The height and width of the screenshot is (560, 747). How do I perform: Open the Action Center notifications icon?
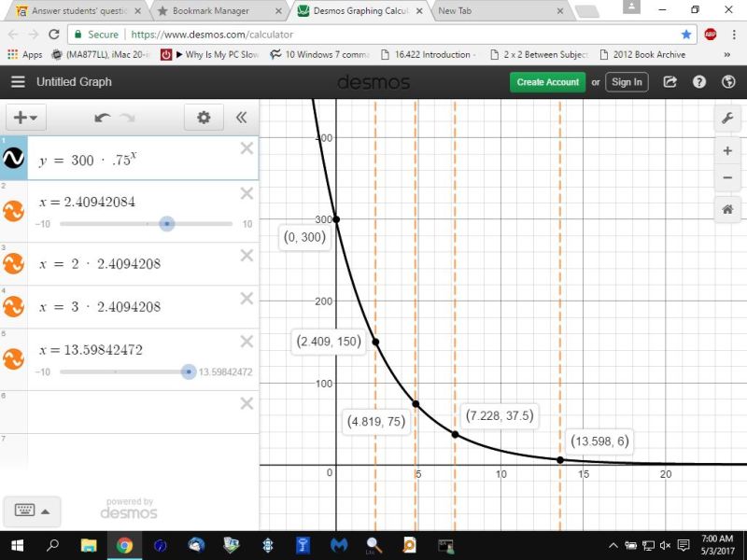point(684,546)
